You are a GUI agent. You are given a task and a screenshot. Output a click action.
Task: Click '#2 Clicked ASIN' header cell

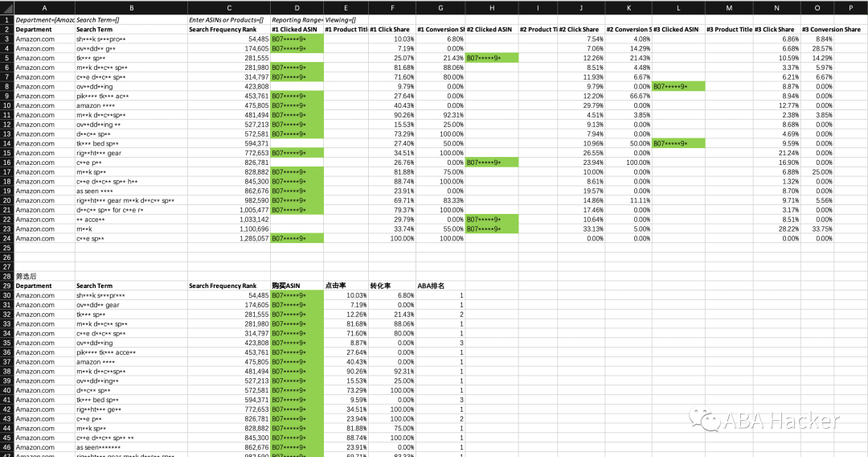click(x=492, y=29)
